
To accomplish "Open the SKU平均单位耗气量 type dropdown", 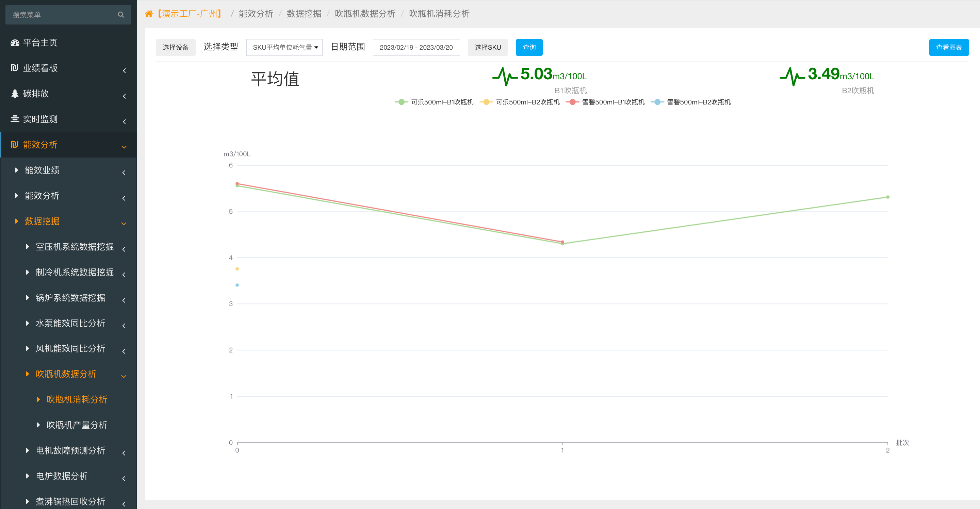I will (284, 48).
